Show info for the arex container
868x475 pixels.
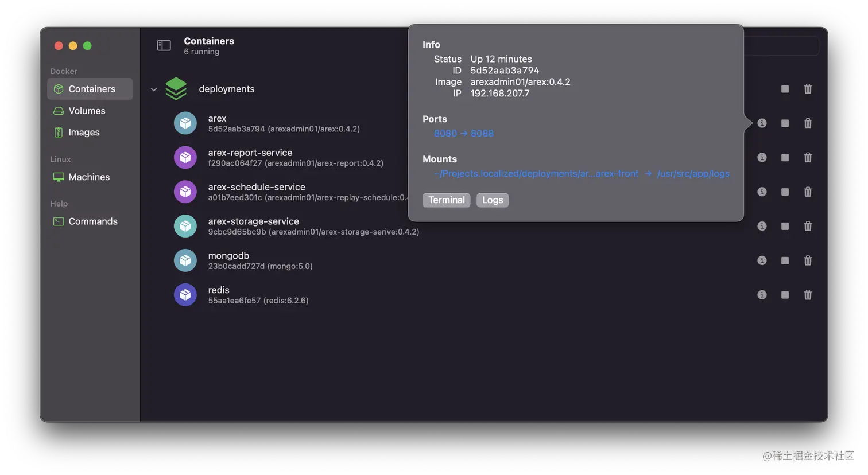762,123
